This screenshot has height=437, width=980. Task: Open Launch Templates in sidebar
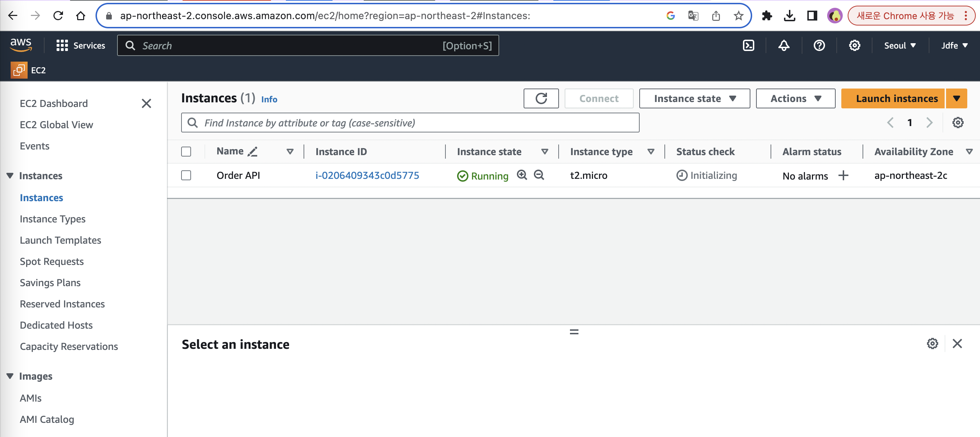click(x=60, y=240)
